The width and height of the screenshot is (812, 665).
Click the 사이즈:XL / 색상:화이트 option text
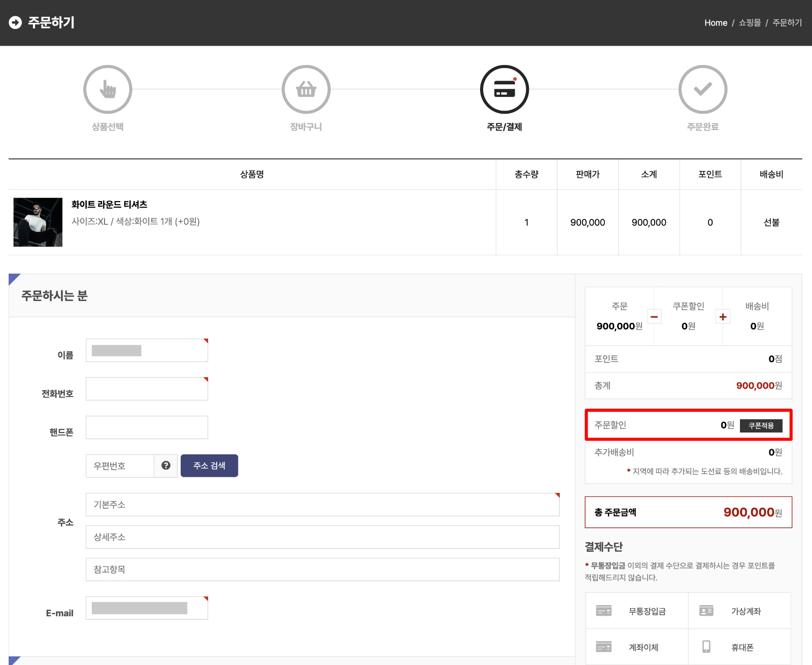point(136,221)
